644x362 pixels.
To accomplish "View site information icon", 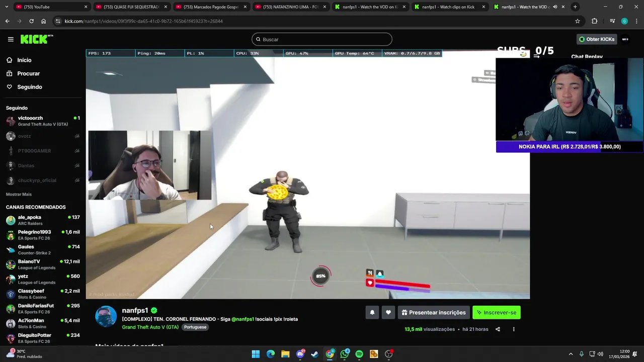I will (x=58, y=21).
